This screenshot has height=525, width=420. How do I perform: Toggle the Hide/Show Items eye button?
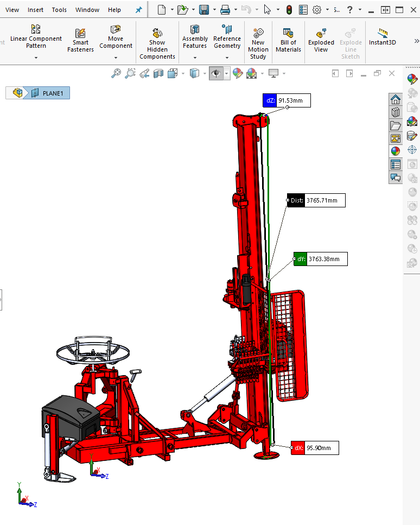[x=216, y=73]
